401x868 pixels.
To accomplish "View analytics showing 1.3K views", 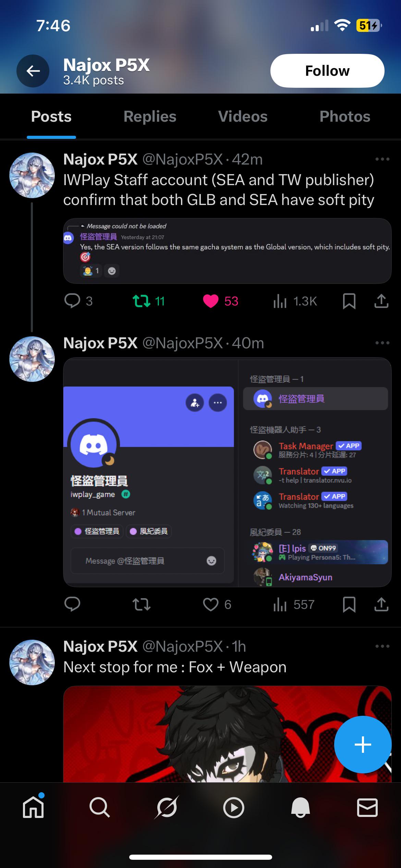I will tap(295, 301).
